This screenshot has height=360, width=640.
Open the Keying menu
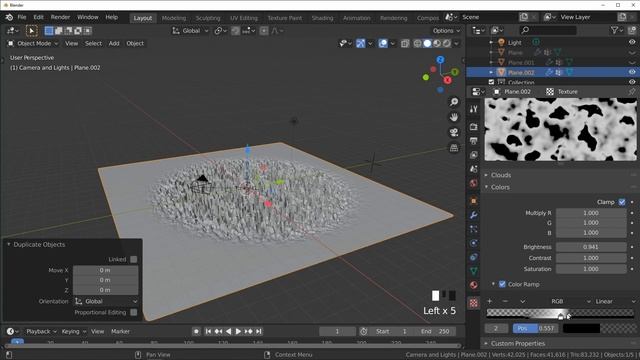coord(73,331)
